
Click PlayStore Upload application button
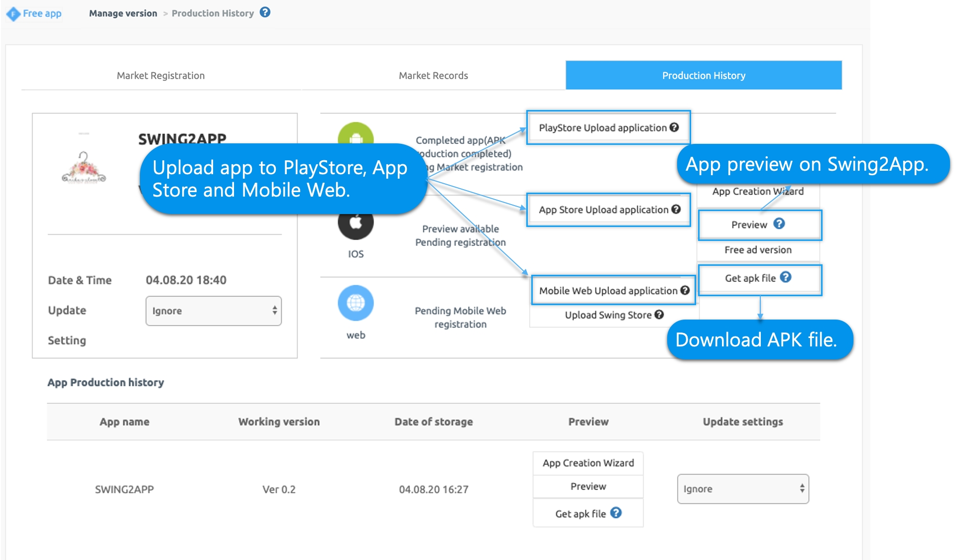(x=608, y=128)
